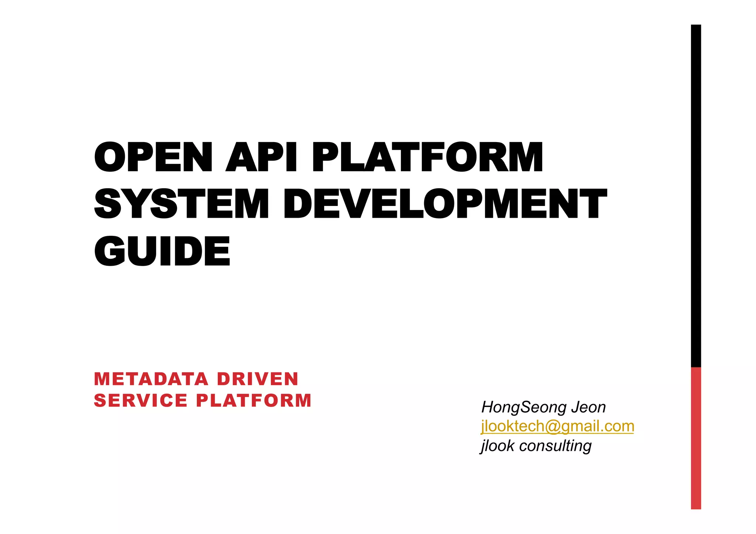The image size is (756, 534).
Task: Click the word DRIVEN in subtitle
Action: [257, 379]
